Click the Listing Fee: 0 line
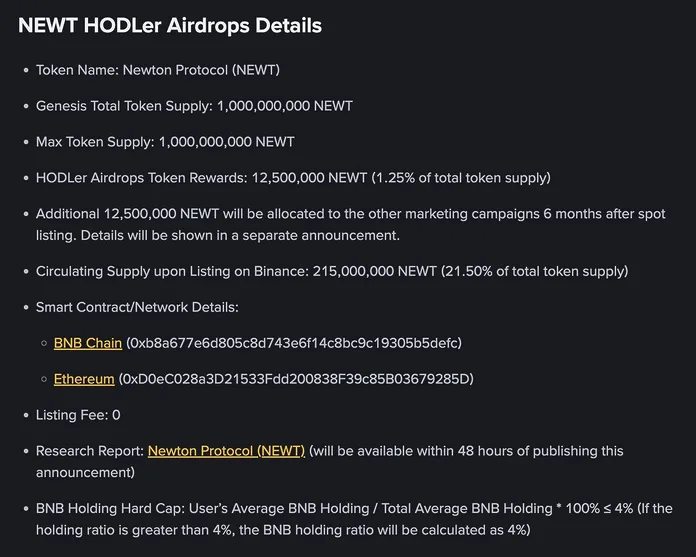 click(x=78, y=415)
